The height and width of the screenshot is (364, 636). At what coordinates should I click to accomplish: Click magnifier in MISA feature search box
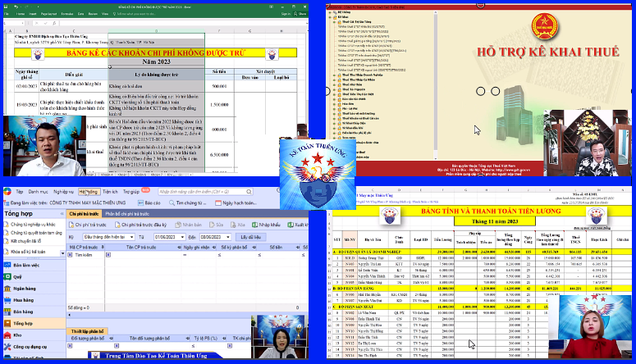tap(249, 192)
